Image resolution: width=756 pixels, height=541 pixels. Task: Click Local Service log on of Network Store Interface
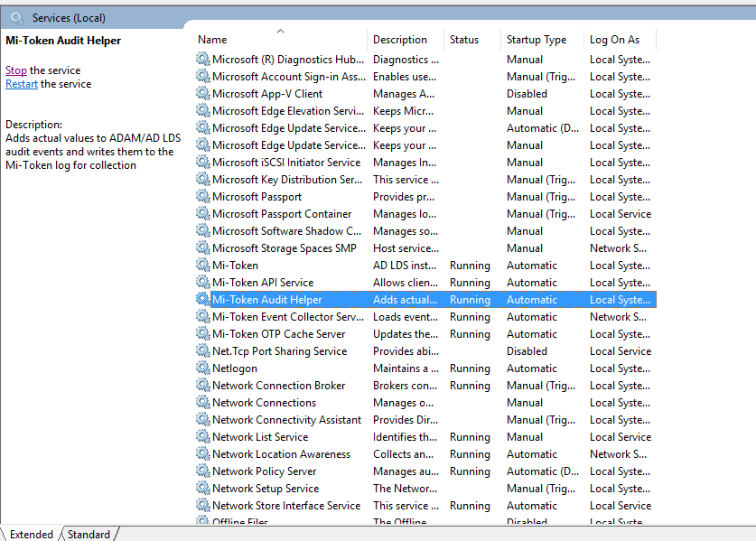click(x=621, y=505)
